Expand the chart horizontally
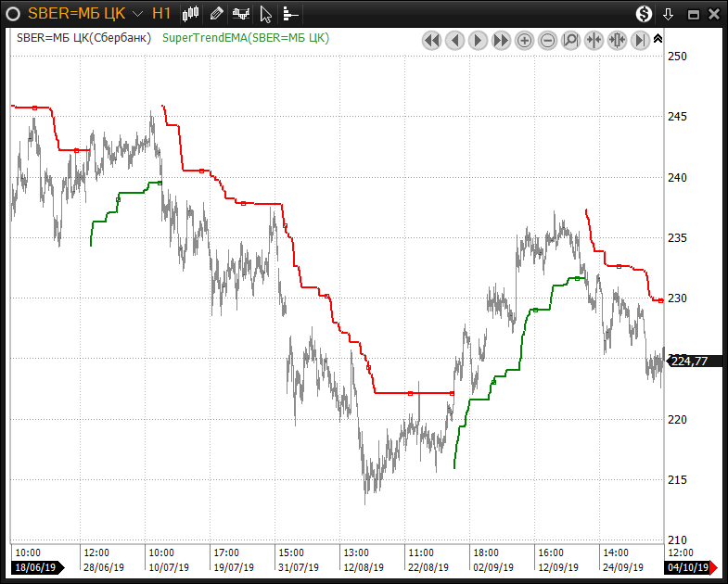 click(617, 40)
